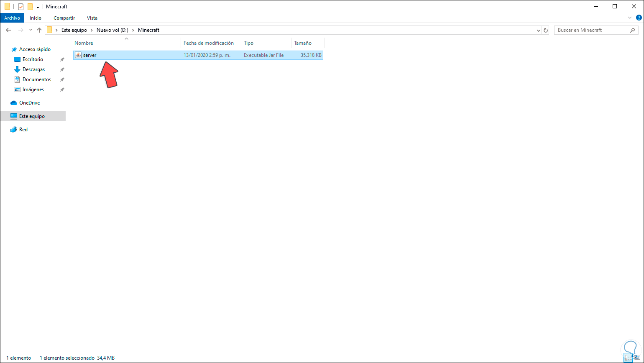Expand the chevron before Este equipo breadcrumb

tap(57, 30)
